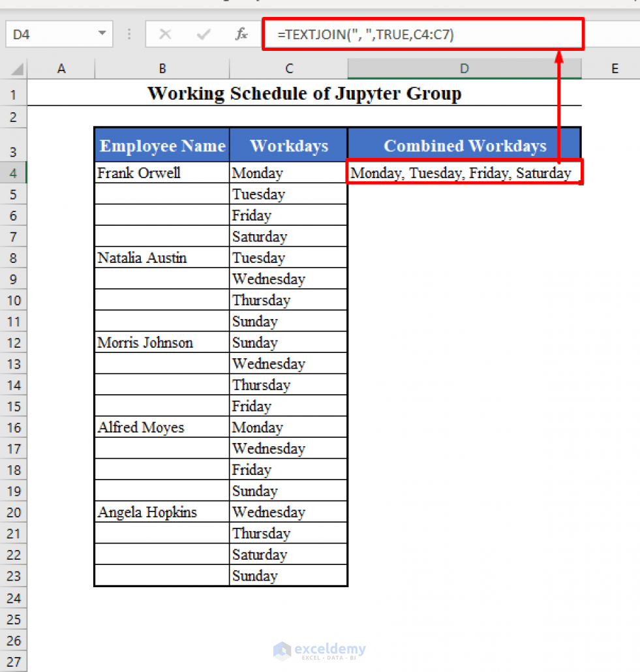The image size is (640, 672).
Task: Select row 4 header
Action: coord(14,172)
